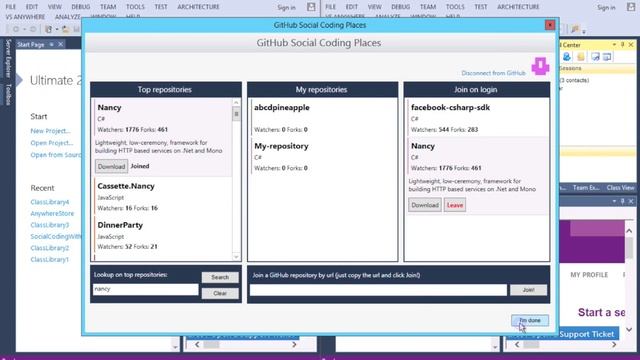Open TEAM menu in right Visual Studio
Image resolution: width=640 pixels, height=360 pixels.
[x=428, y=7]
